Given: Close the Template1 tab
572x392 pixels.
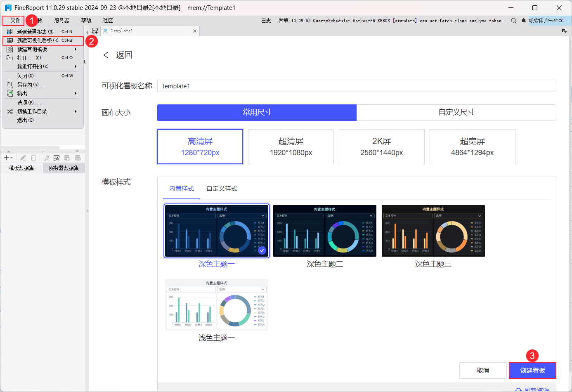Looking at the screenshot, I should 195,31.
